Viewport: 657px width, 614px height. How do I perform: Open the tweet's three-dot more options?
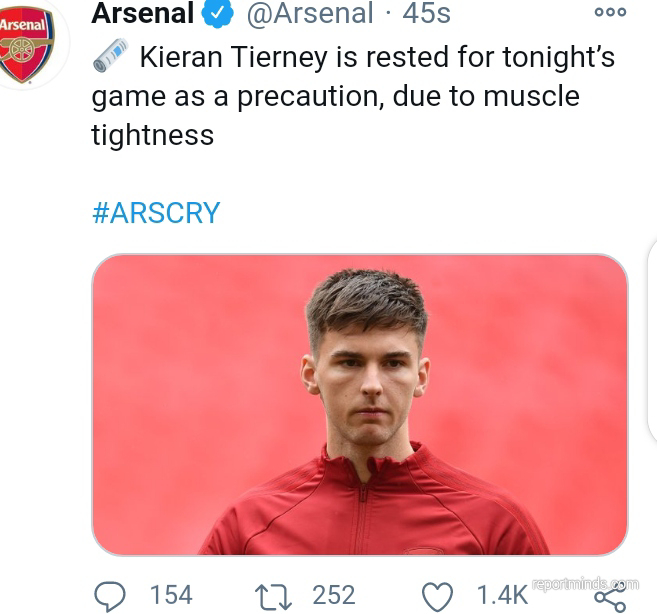(609, 13)
